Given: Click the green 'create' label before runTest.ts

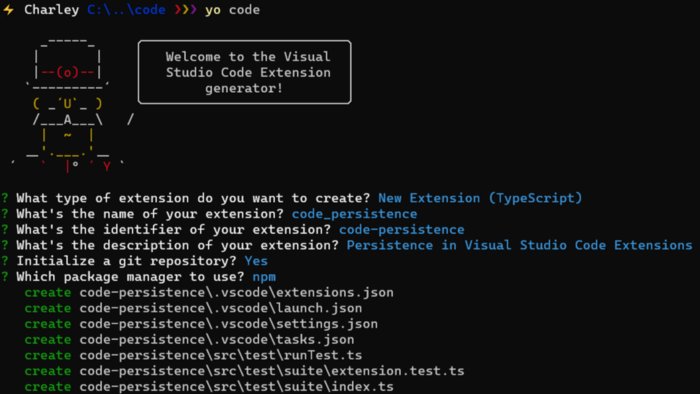Looking at the screenshot, I should [x=47, y=355].
